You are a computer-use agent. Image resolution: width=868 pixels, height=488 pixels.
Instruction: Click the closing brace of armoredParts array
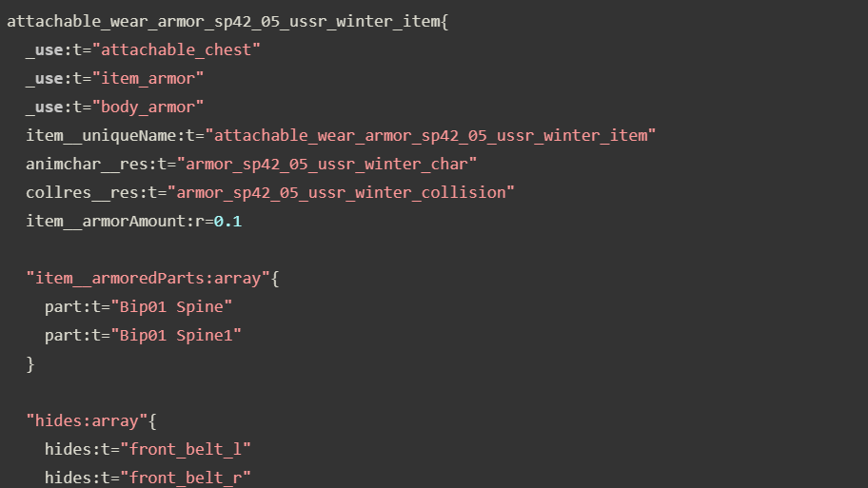[x=30, y=363]
